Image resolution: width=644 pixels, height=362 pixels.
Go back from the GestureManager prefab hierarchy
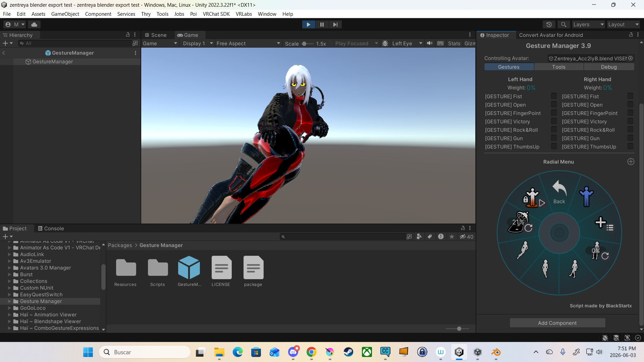click(x=4, y=53)
